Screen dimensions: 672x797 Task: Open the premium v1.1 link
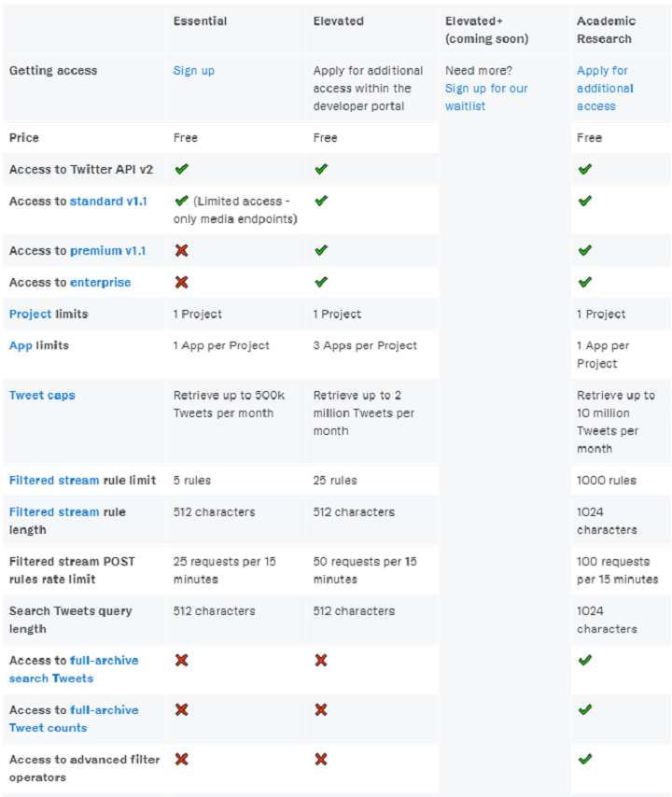pyautogui.click(x=107, y=251)
